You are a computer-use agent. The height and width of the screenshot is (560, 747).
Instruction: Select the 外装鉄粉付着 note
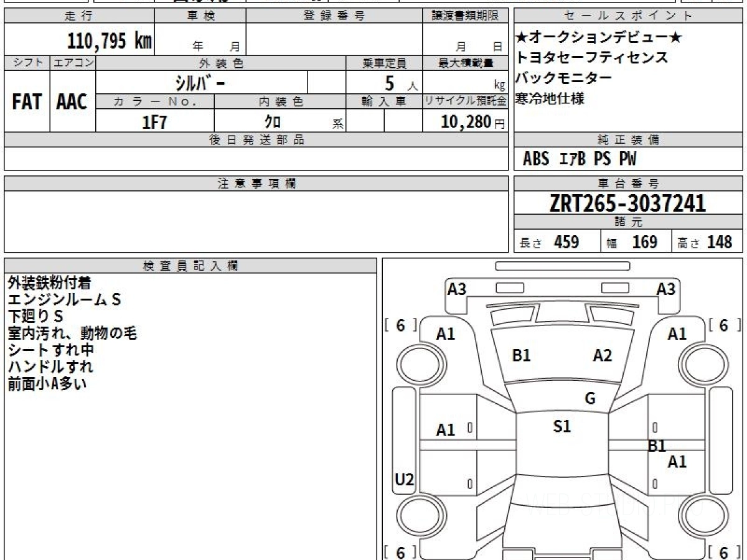click(50, 283)
